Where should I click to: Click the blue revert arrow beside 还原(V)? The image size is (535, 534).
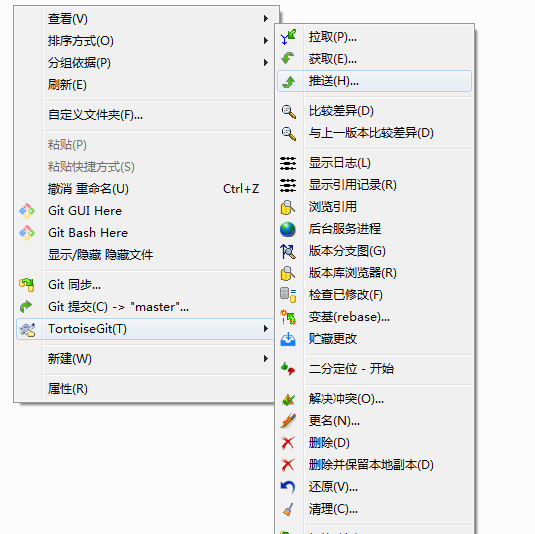[x=288, y=487]
